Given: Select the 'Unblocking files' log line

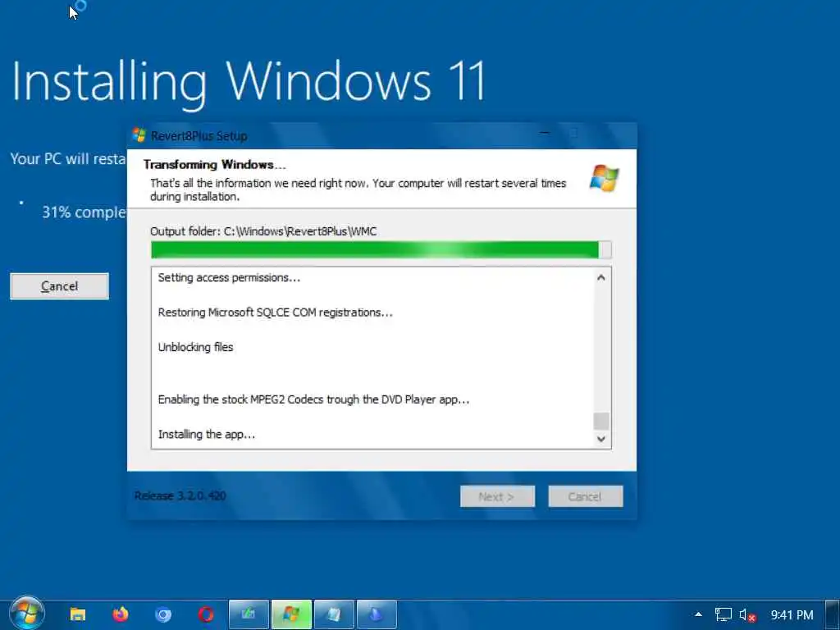Looking at the screenshot, I should pyautogui.click(x=195, y=347).
